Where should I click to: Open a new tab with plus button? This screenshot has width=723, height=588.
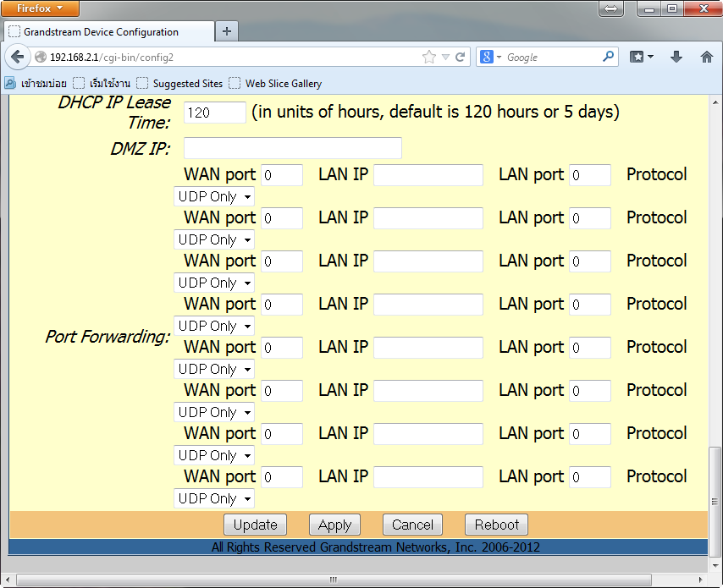(226, 31)
